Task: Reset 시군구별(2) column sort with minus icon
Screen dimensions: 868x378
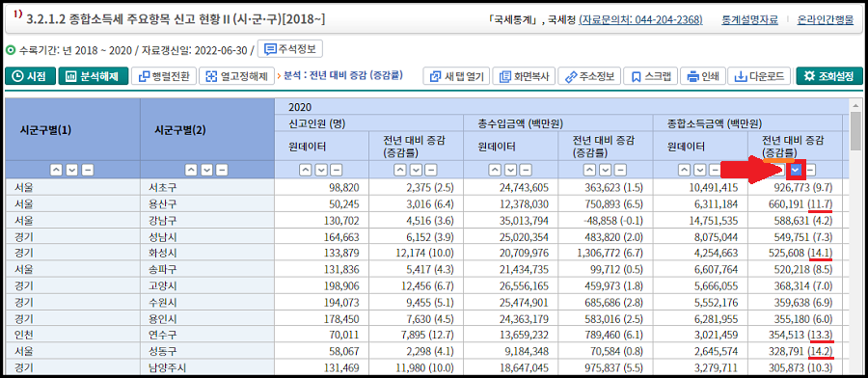Action: (x=221, y=170)
